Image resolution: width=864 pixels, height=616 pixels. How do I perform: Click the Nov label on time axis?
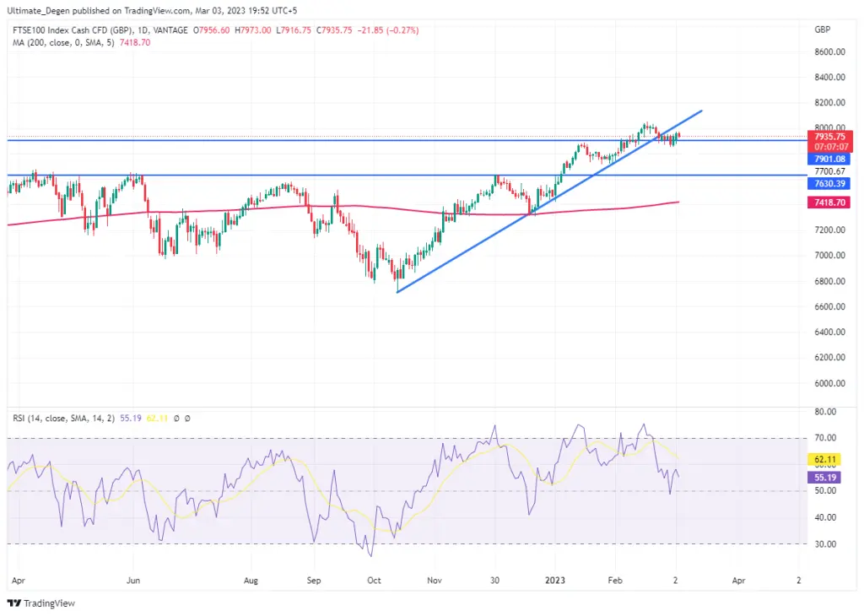[x=435, y=581]
